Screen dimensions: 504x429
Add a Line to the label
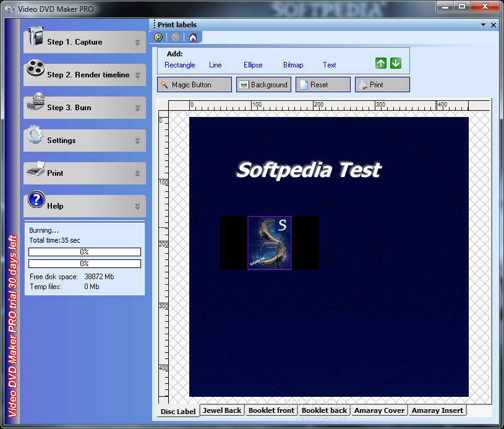pos(215,65)
